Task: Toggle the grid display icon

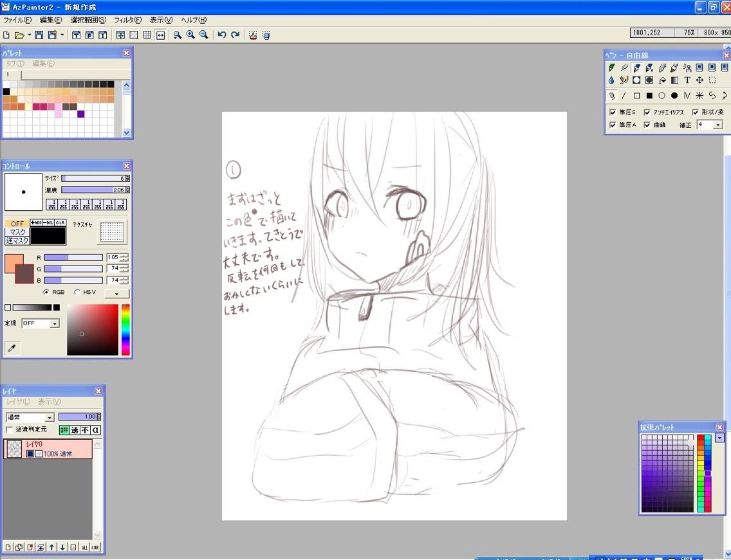Action: point(147,35)
